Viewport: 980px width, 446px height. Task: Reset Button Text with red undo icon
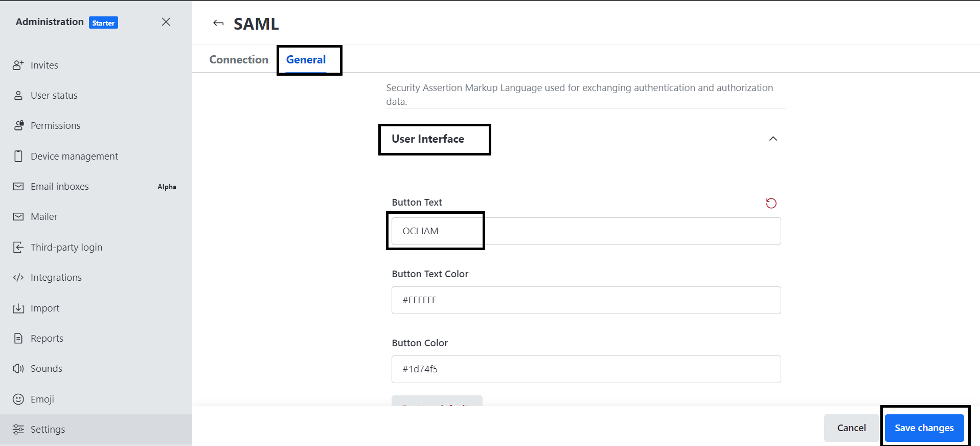tap(771, 204)
